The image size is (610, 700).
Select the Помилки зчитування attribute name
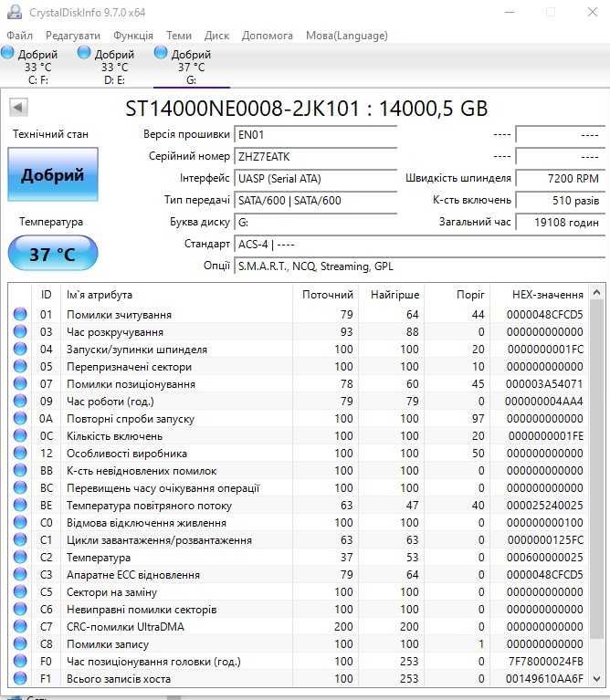point(119,315)
